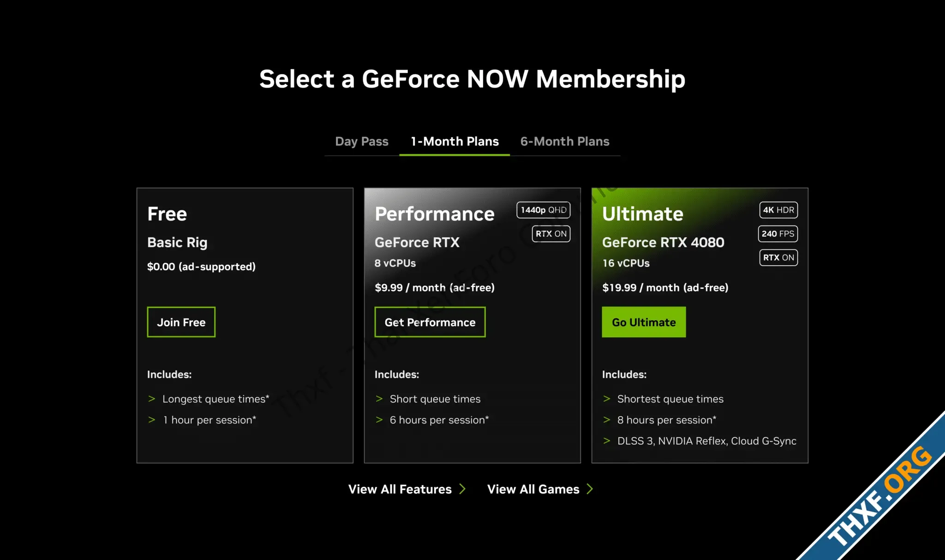Click the RTX ON badge in Performance card

pos(551,233)
